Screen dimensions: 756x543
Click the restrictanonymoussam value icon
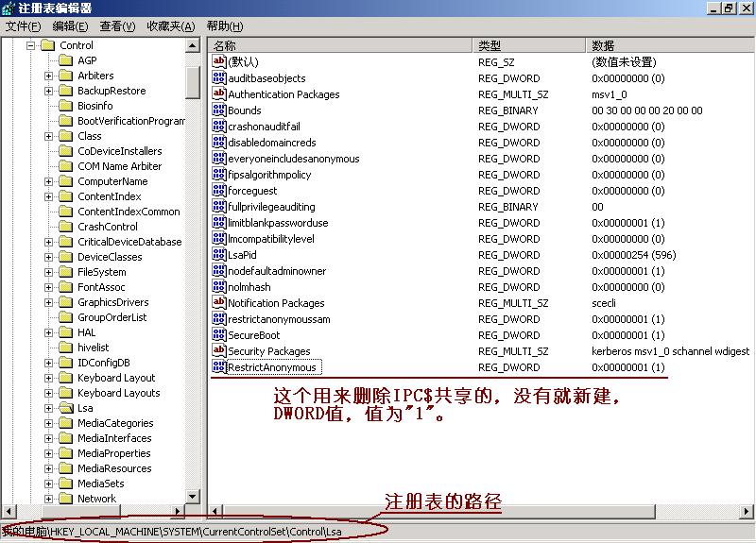pos(219,318)
